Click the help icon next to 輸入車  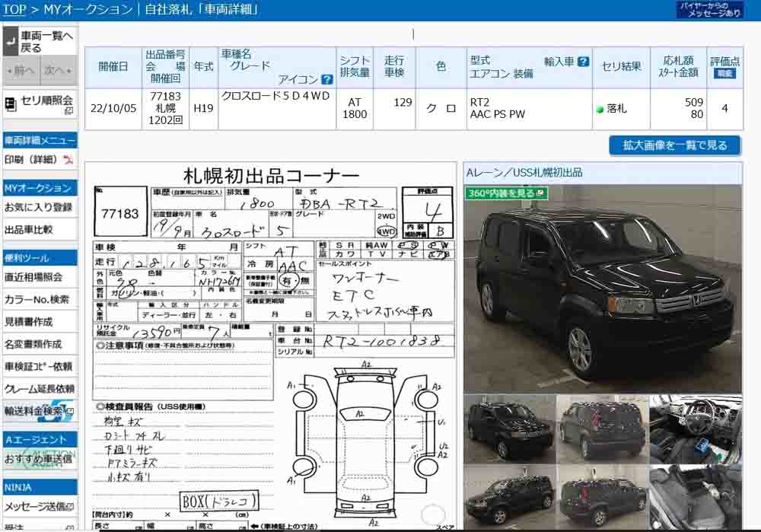[584, 62]
